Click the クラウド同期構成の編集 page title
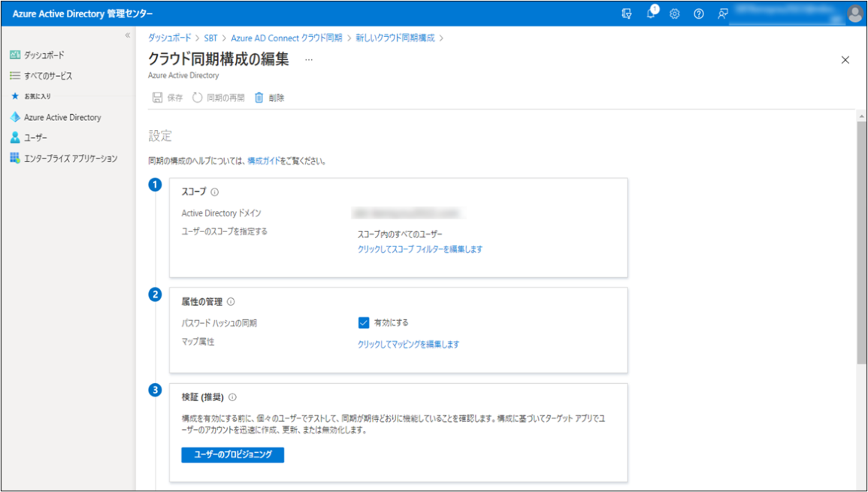This screenshot has height=492, width=868. point(218,59)
